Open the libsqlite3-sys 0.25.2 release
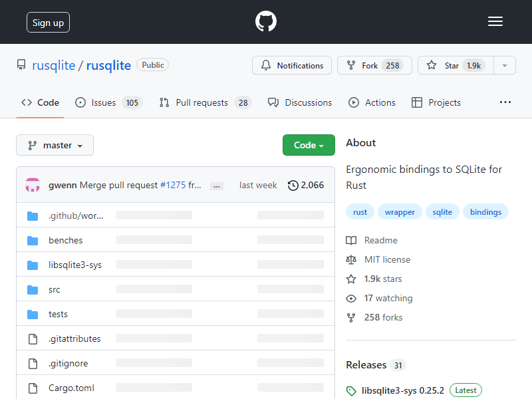 pos(403,391)
